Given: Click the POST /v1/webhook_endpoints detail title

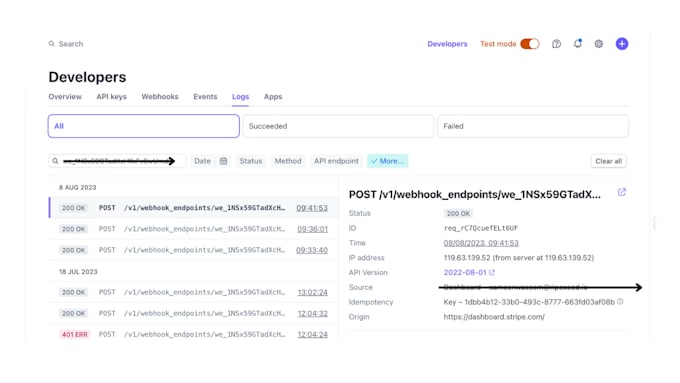Looking at the screenshot, I should [475, 195].
